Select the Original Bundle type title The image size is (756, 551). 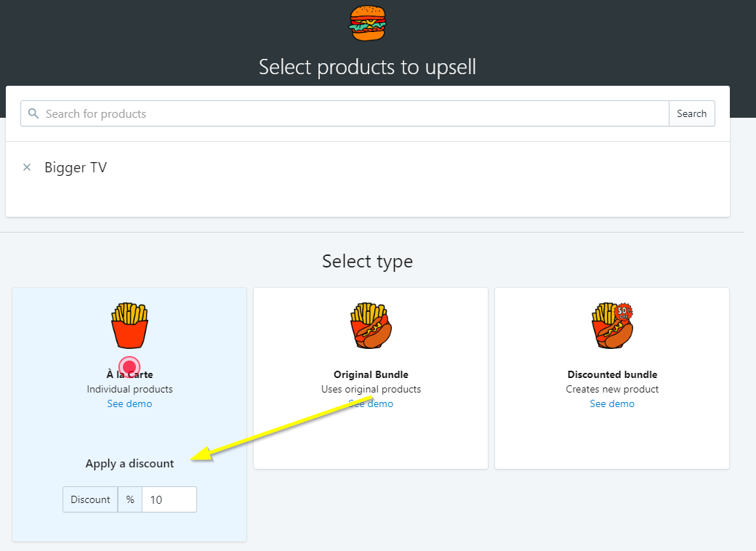tap(371, 374)
